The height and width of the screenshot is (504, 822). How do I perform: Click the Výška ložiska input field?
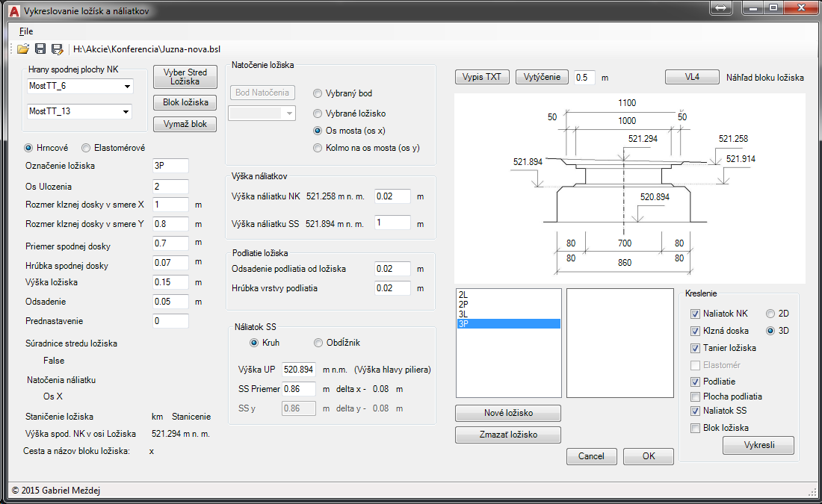click(170, 282)
